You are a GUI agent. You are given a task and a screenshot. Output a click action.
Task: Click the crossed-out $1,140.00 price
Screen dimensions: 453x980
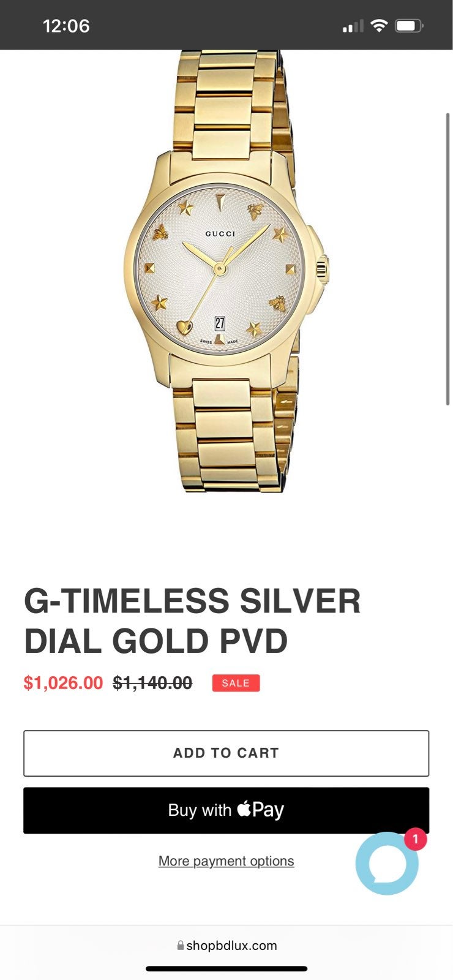point(152,682)
